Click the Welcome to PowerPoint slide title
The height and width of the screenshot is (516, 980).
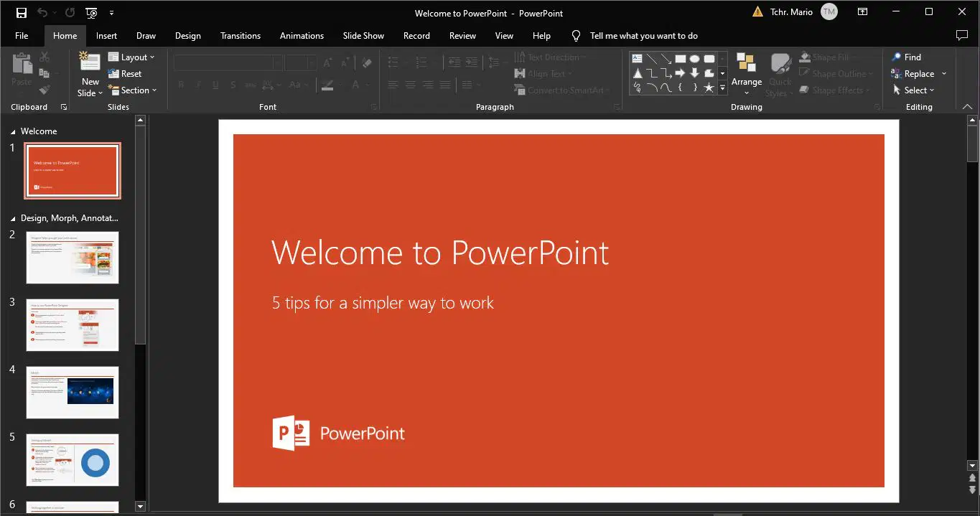[440, 253]
